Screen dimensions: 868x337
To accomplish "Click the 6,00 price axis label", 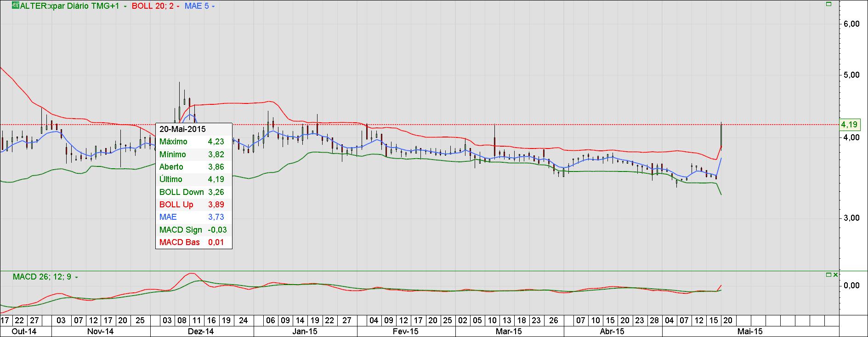I will pyautogui.click(x=851, y=24).
